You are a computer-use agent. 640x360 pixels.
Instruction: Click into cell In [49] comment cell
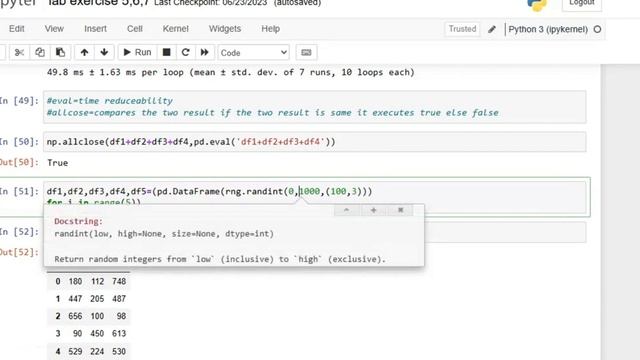coord(314,107)
